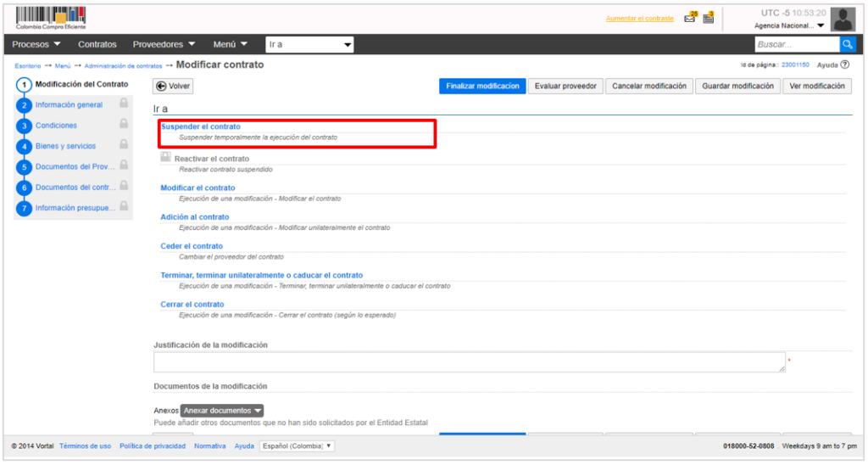868x465 pixels.
Task: Click the Justificación de la modificación text field
Action: point(469,362)
